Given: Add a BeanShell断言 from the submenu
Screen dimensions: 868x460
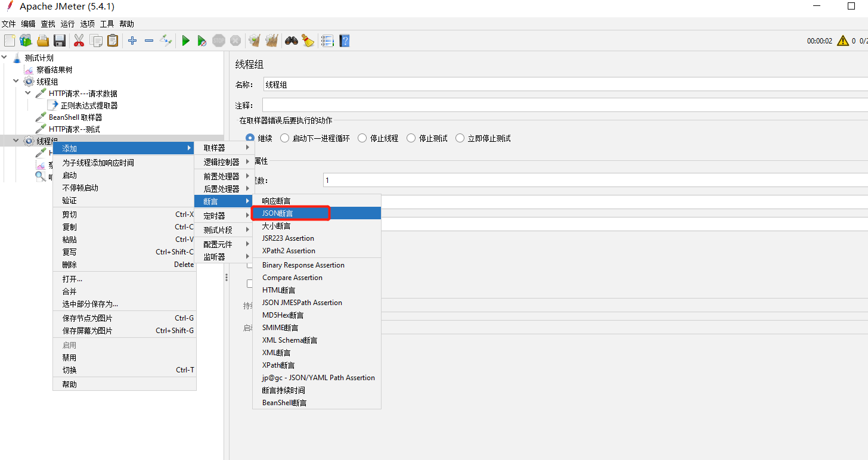Looking at the screenshot, I should coord(317,403).
